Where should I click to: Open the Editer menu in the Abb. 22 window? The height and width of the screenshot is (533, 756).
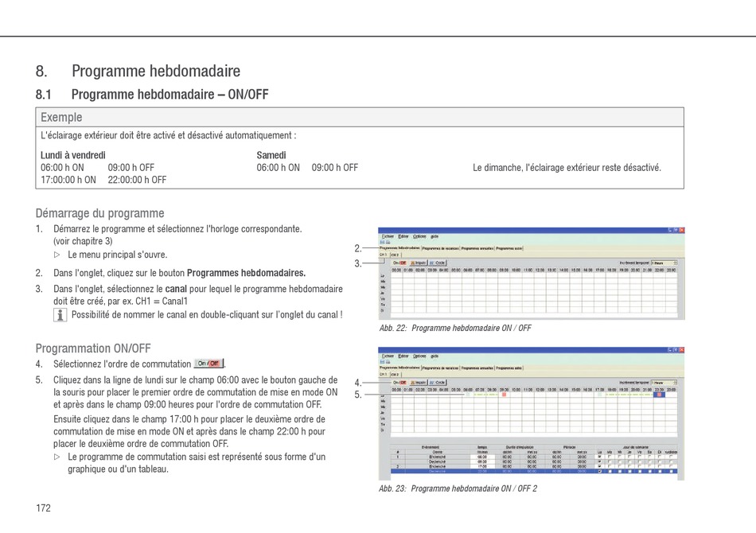[x=403, y=236]
